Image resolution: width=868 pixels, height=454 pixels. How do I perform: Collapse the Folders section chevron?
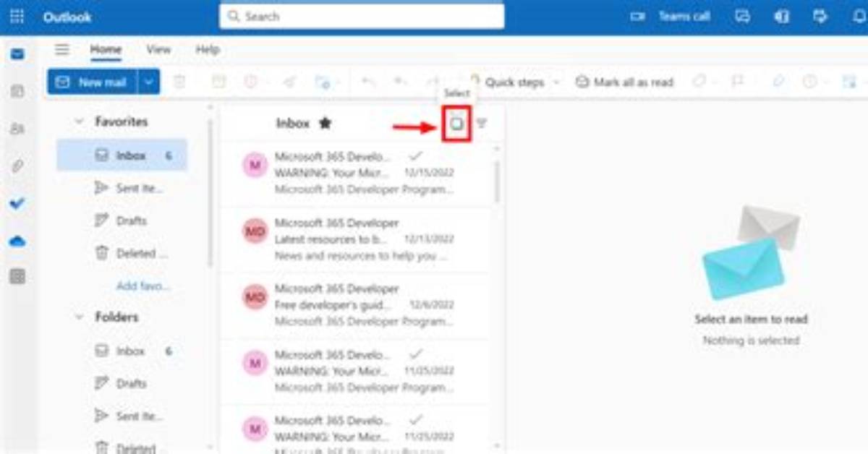79,317
